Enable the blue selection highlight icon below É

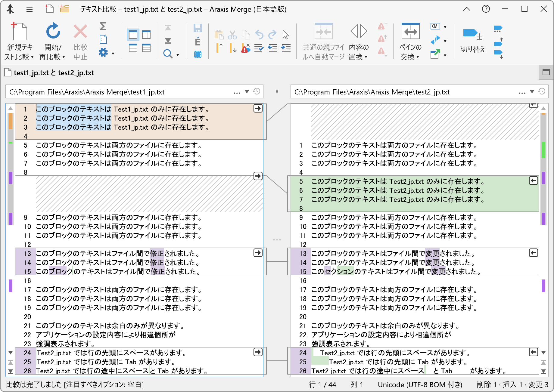[198, 55]
